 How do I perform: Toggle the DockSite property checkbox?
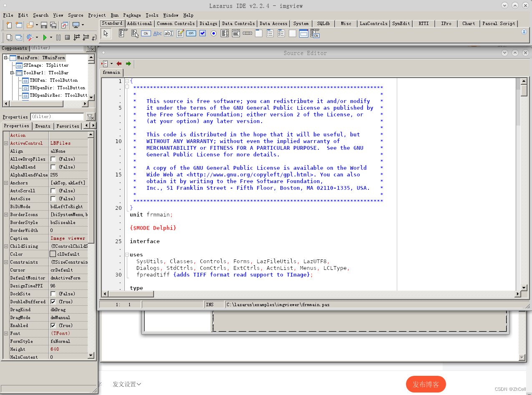pos(53,294)
